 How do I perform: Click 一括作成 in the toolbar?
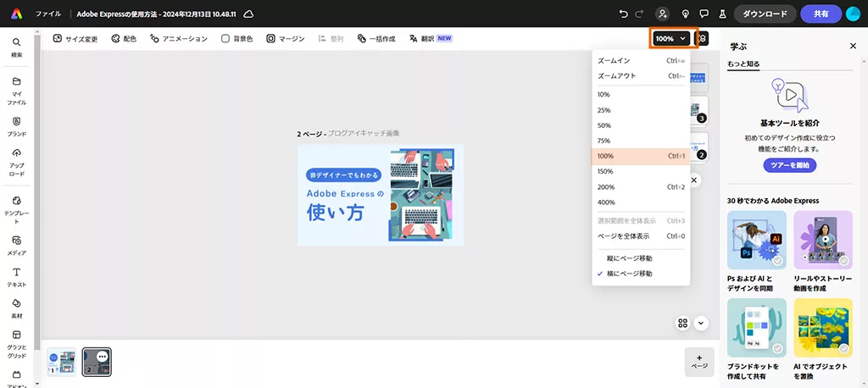click(x=376, y=39)
